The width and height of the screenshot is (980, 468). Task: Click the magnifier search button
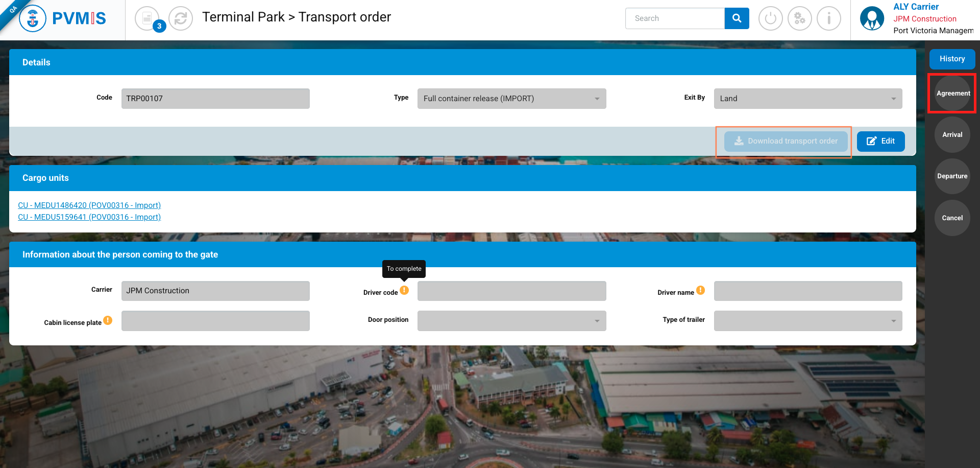[x=737, y=18]
